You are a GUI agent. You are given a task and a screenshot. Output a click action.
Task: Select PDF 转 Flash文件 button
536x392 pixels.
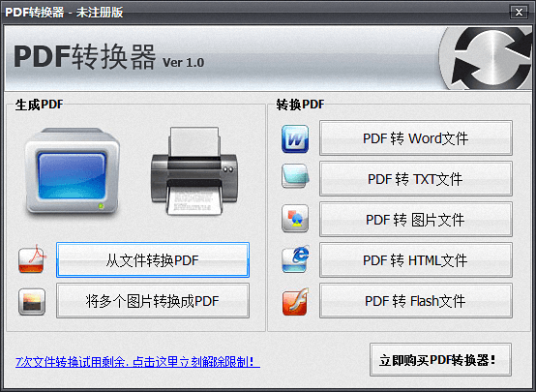coord(416,301)
